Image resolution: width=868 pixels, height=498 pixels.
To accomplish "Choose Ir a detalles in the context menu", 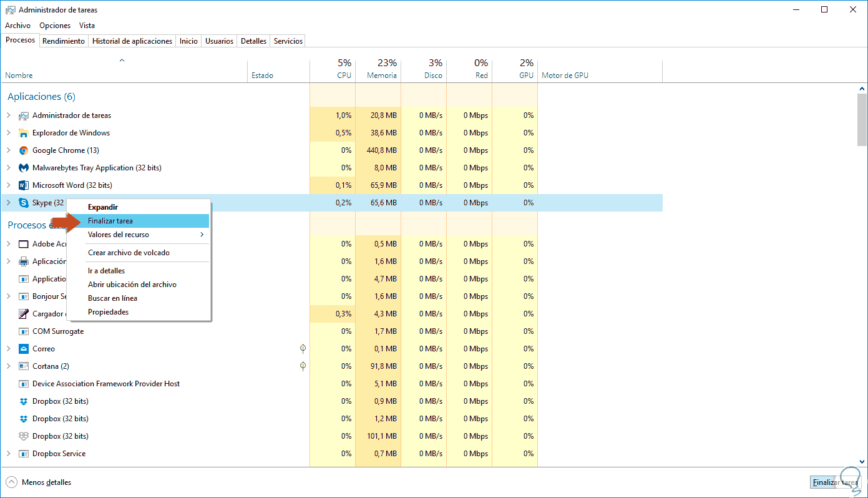I will coord(138,271).
